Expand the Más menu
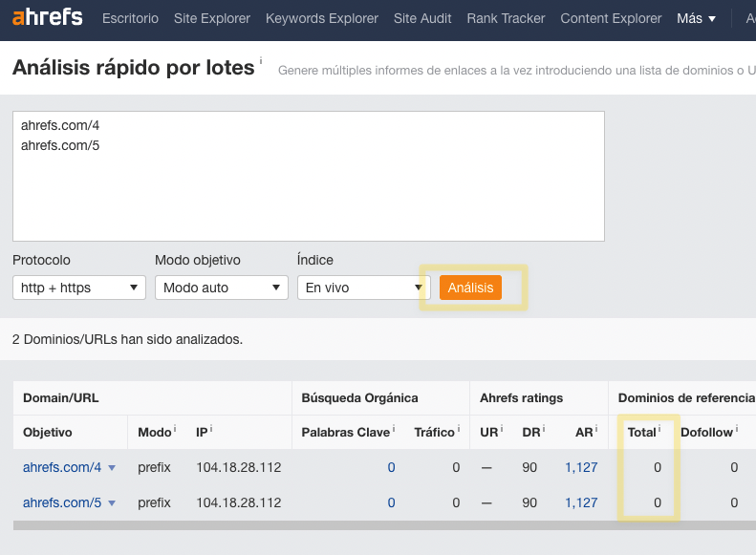Viewport: 756px width, 555px height. coord(696,18)
